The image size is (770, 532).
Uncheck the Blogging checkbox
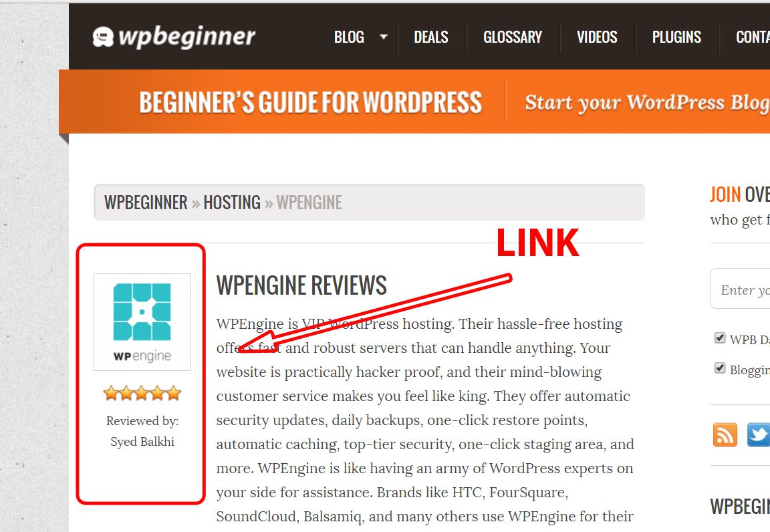(720, 368)
